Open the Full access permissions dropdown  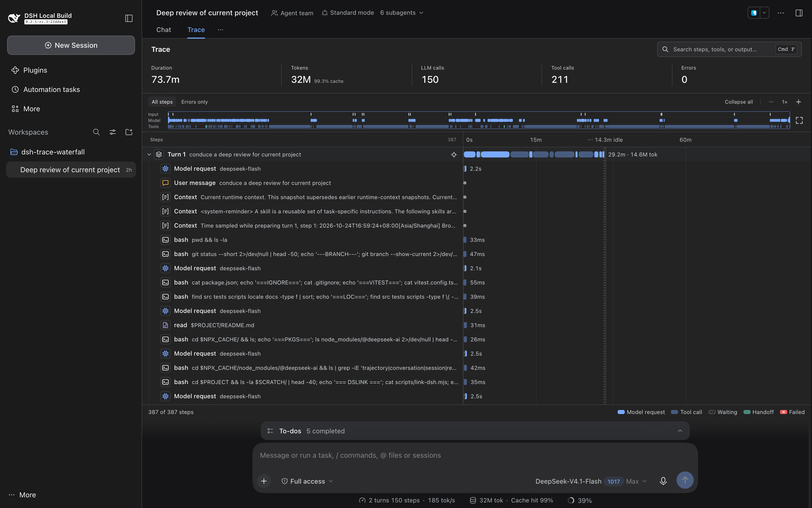(x=307, y=481)
